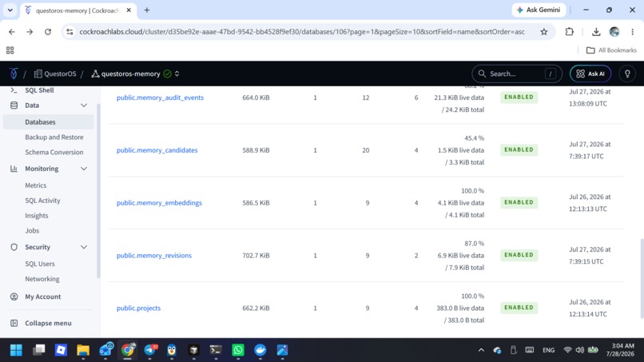Click ENABLED badge for public.projects row
644x362 pixels.
(x=519, y=308)
